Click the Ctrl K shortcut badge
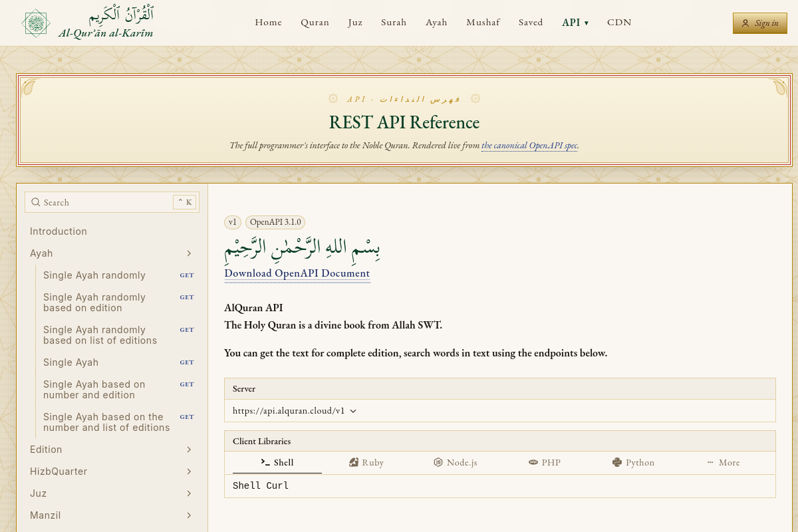The image size is (798, 532). (184, 202)
